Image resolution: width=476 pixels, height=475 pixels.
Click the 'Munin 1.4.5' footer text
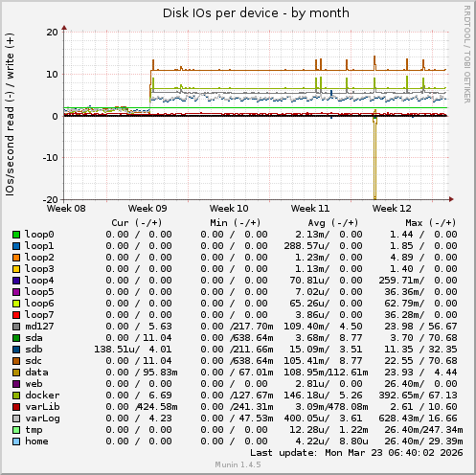[x=238, y=464]
